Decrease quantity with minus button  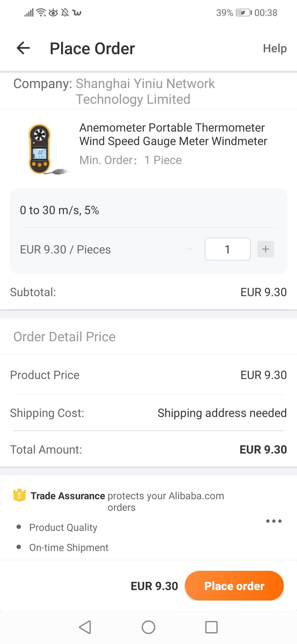(x=190, y=249)
